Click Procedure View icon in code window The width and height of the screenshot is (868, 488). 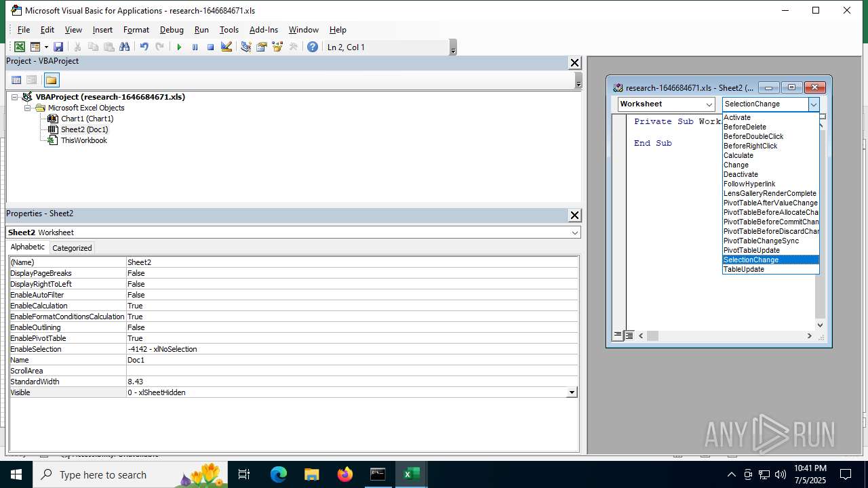[618, 335]
